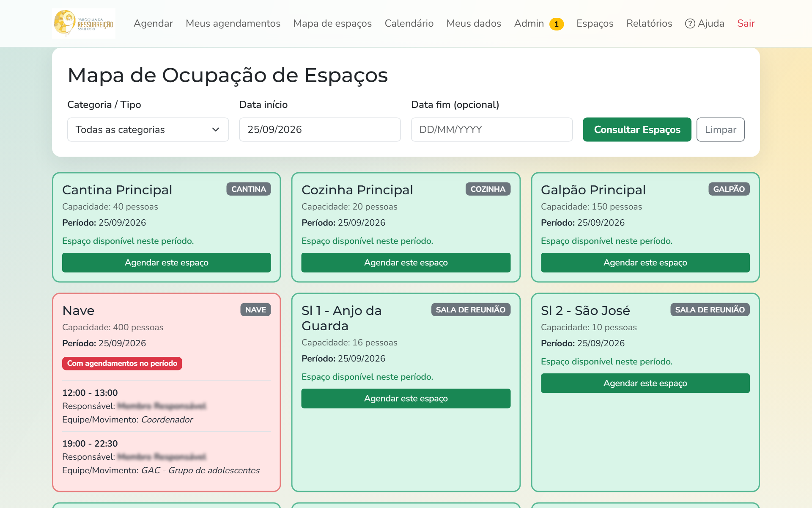The width and height of the screenshot is (812, 508).
Task: Open the Relatórios page
Action: coord(649,23)
